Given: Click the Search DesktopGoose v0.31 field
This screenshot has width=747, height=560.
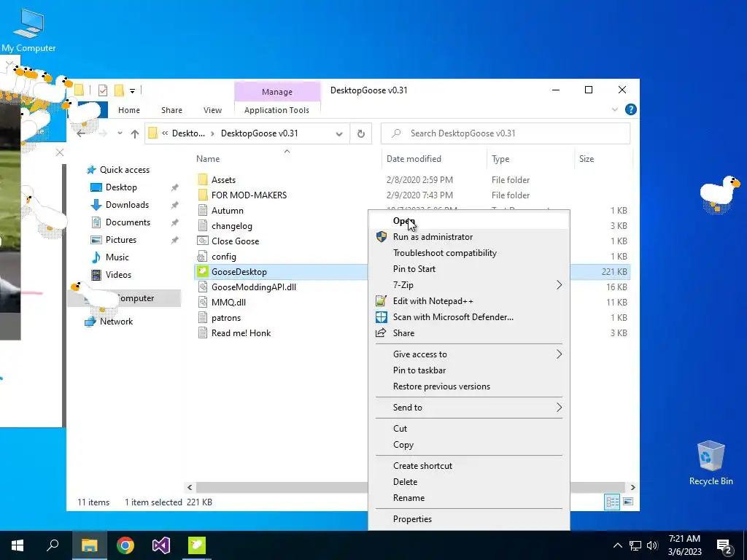Looking at the screenshot, I should 506,133.
